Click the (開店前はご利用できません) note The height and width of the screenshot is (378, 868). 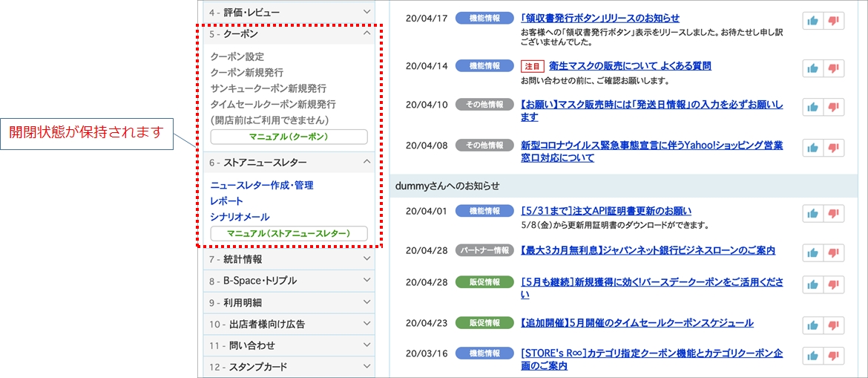pyautogui.click(x=270, y=120)
